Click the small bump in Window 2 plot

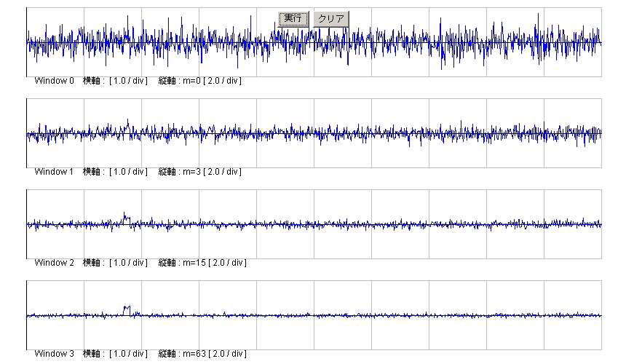coord(127,218)
